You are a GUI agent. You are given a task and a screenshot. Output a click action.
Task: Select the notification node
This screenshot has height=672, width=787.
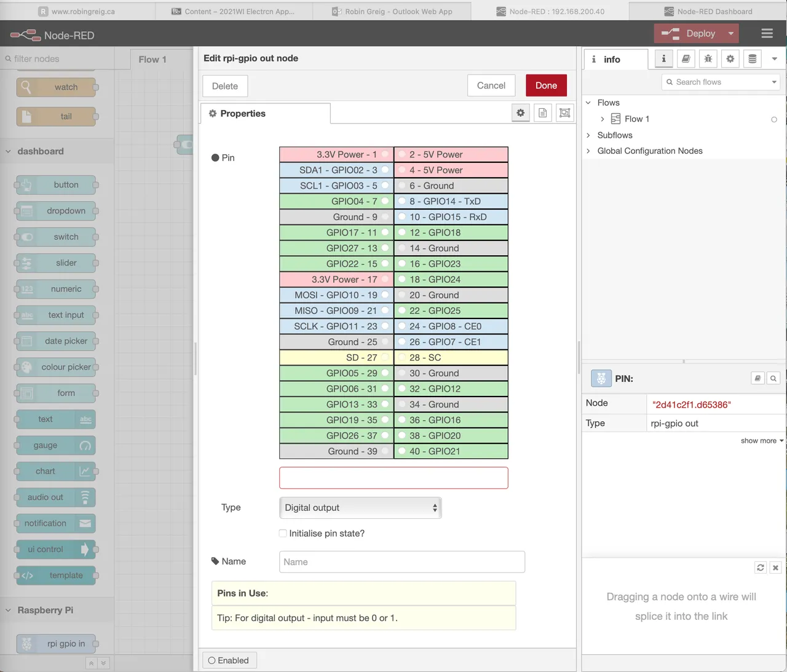tap(56, 523)
